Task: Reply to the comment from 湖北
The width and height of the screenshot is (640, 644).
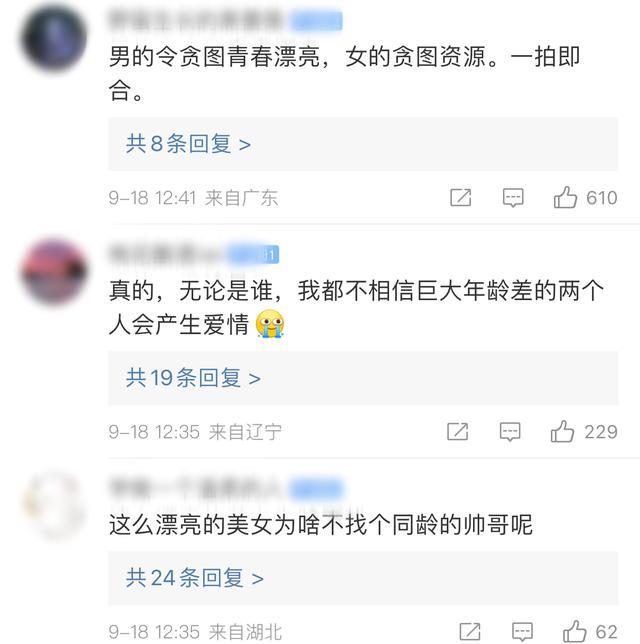Action: click(x=523, y=632)
